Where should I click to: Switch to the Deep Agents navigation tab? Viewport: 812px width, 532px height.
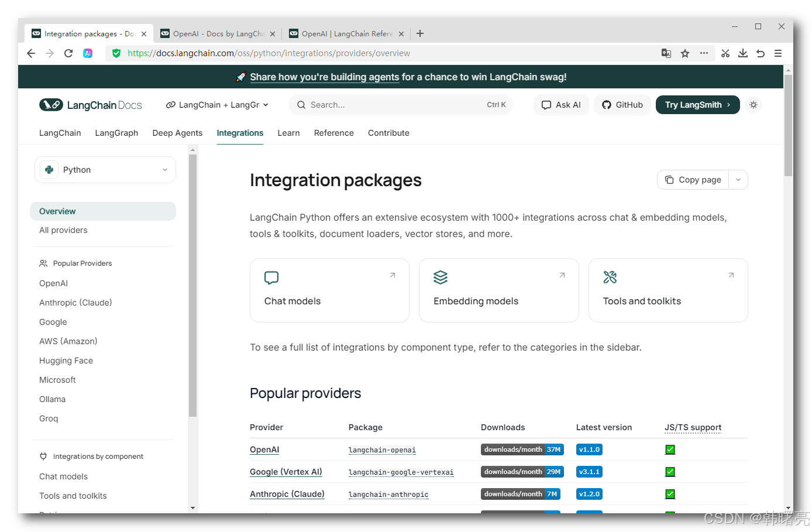click(x=177, y=133)
